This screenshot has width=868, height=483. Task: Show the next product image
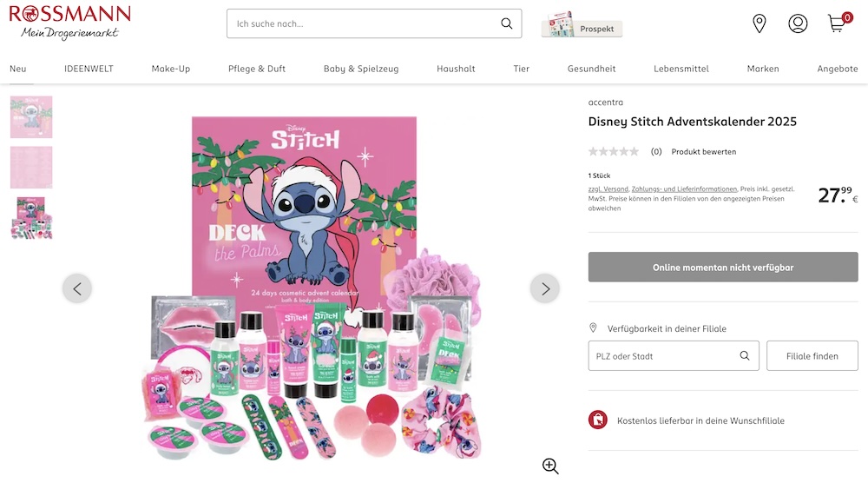click(x=545, y=288)
